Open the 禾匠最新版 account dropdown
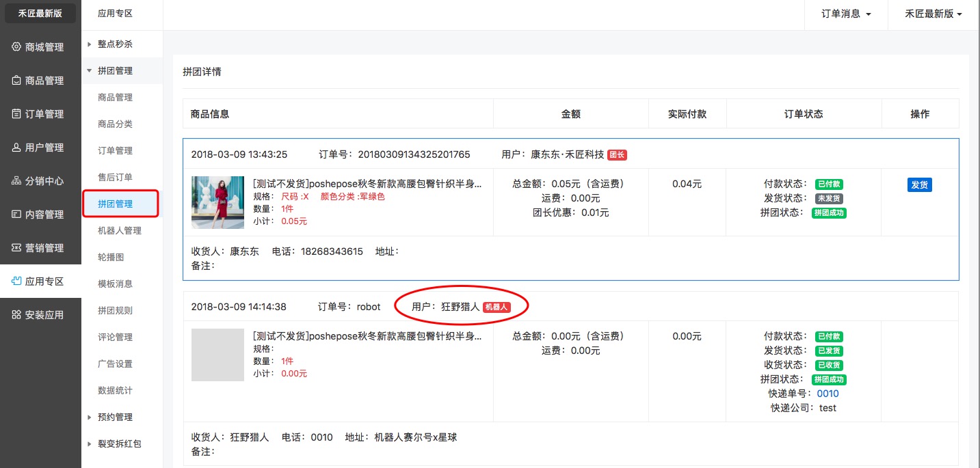980x468 pixels. coord(933,14)
